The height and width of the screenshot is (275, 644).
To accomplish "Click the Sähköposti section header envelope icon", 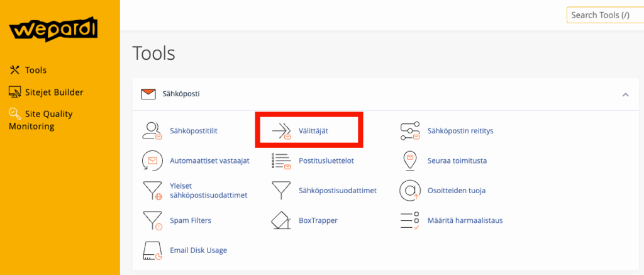I will point(148,94).
